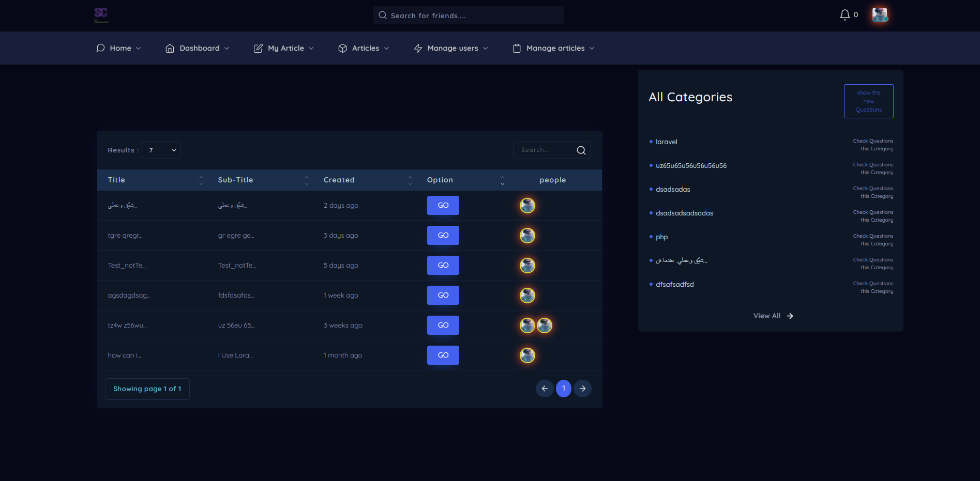Open the Dashboard menu item
Screen dimensions: 980x481
[198, 48]
